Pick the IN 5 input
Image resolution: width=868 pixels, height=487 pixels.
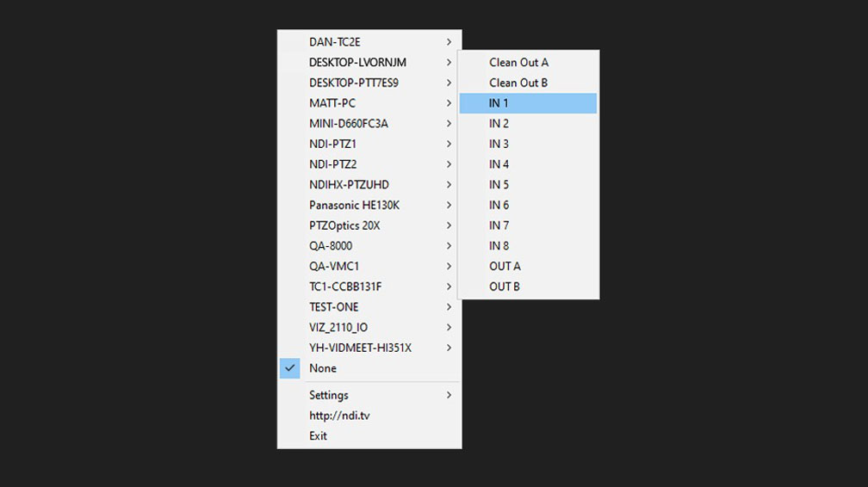499,185
